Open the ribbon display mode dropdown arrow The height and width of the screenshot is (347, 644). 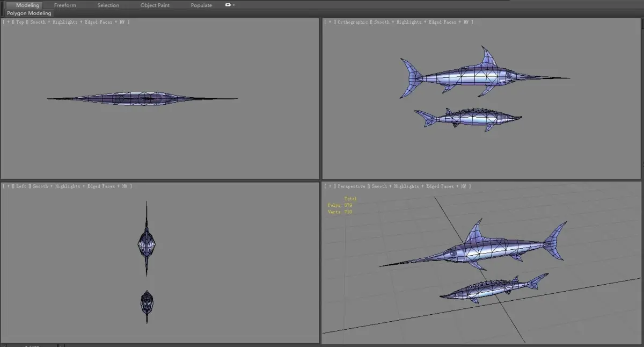[234, 5]
